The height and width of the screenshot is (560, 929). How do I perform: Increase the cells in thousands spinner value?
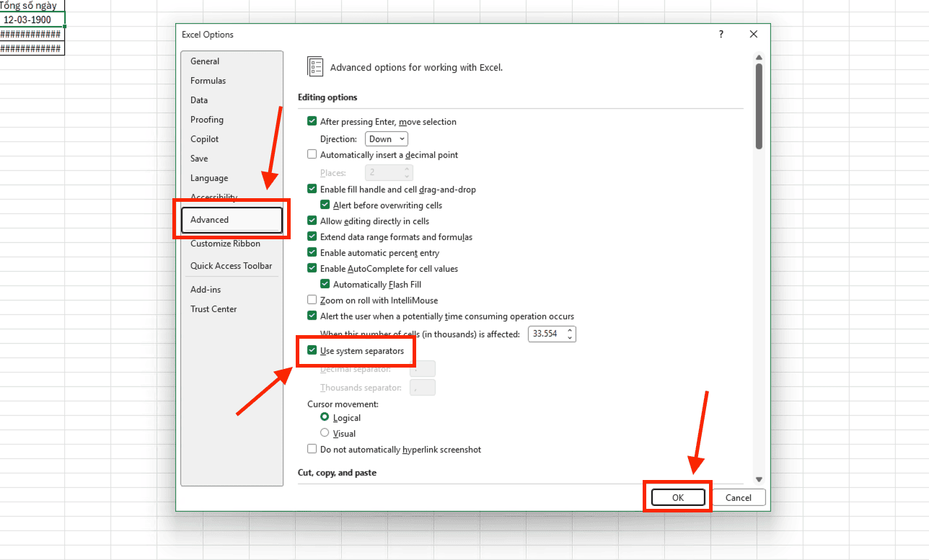[570, 331]
